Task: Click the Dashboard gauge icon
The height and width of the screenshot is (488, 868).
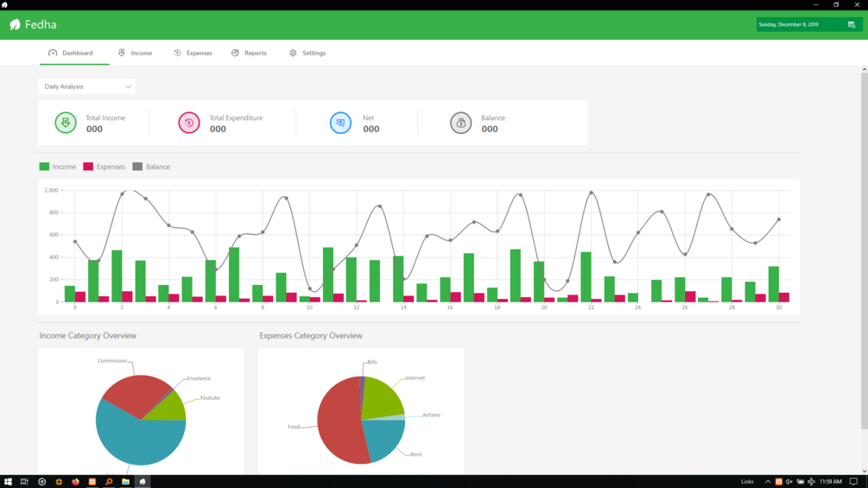Action: click(53, 53)
